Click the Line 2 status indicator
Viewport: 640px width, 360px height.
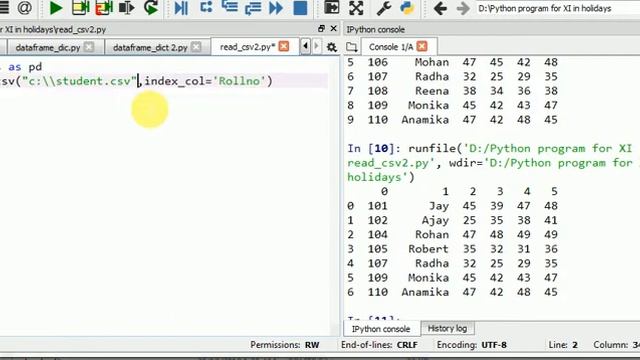[563, 345]
